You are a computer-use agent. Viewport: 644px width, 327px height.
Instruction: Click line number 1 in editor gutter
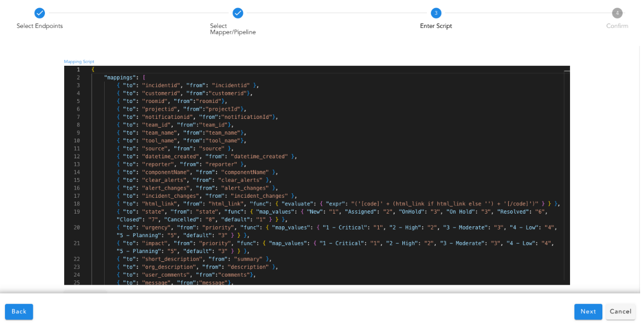click(78, 70)
